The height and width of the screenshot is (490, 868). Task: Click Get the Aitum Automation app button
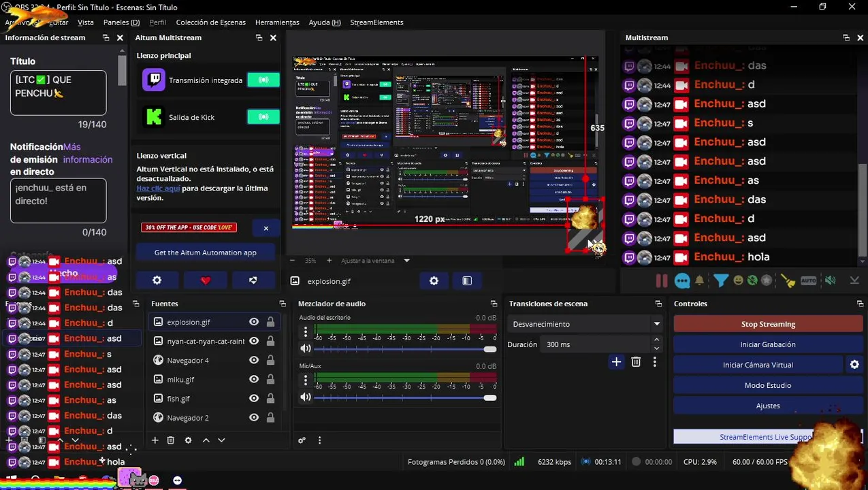pyautogui.click(x=206, y=252)
